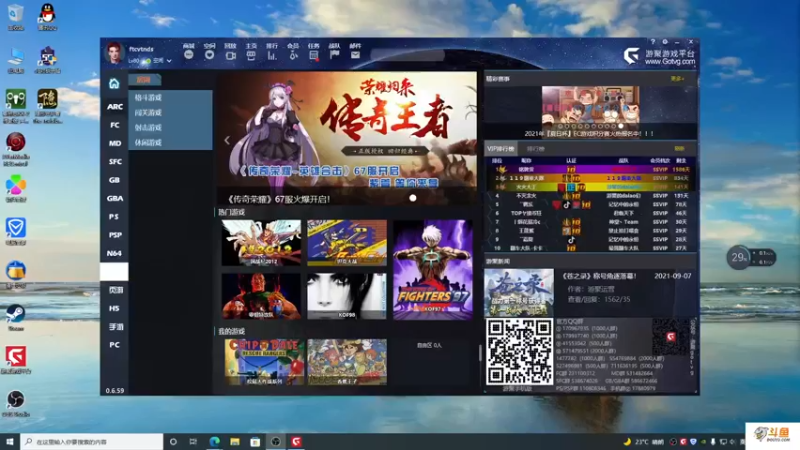
Task: Click the orange tab above category list
Action: 144,80
